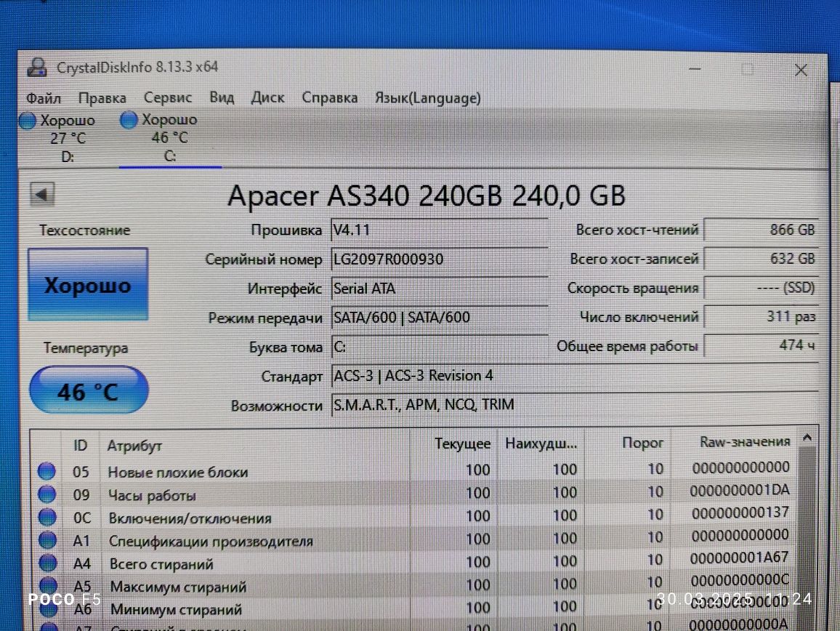The height and width of the screenshot is (631, 840).
Task: Select the Включения/отключения row
Action: point(413,516)
